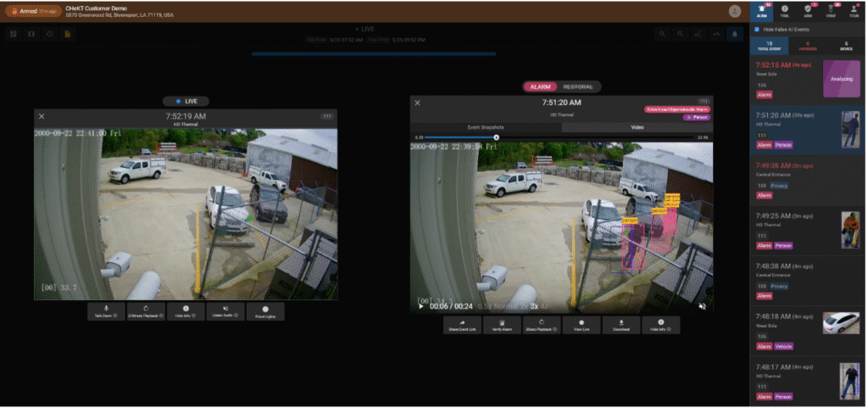Open the ALARM tab bell icon
The width and height of the screenshot is (868, 408).
(x=760, y=10)
